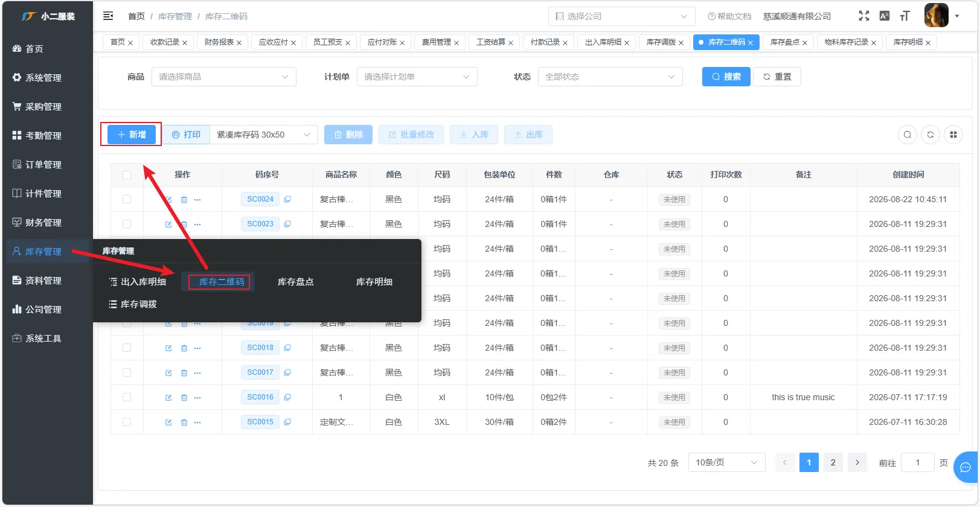Click the 创建时间 column header
The width and height of the screenshot is (980, 507).
pyautogui.click(x=908, y=175)
